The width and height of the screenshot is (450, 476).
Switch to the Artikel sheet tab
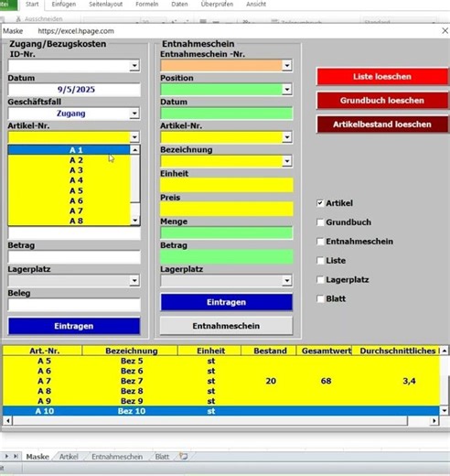pyautogui.click(x=69, y=457)
